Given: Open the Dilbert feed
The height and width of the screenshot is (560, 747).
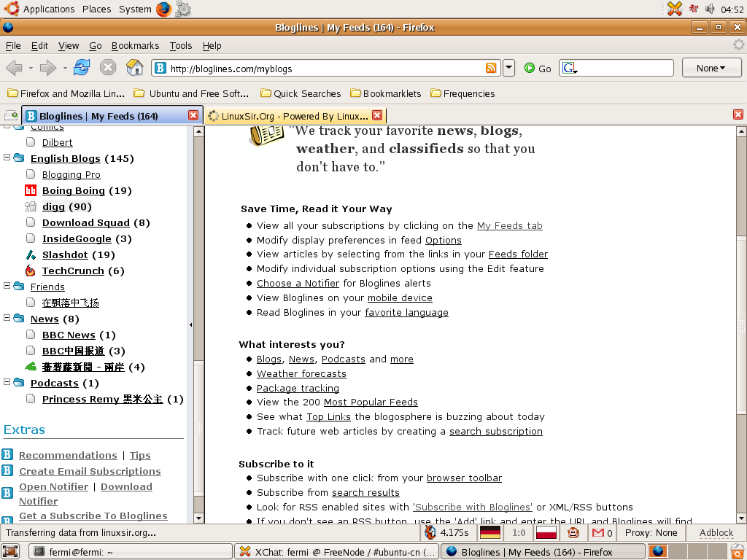Looking at the screenshot, I should tap(57, 142).
